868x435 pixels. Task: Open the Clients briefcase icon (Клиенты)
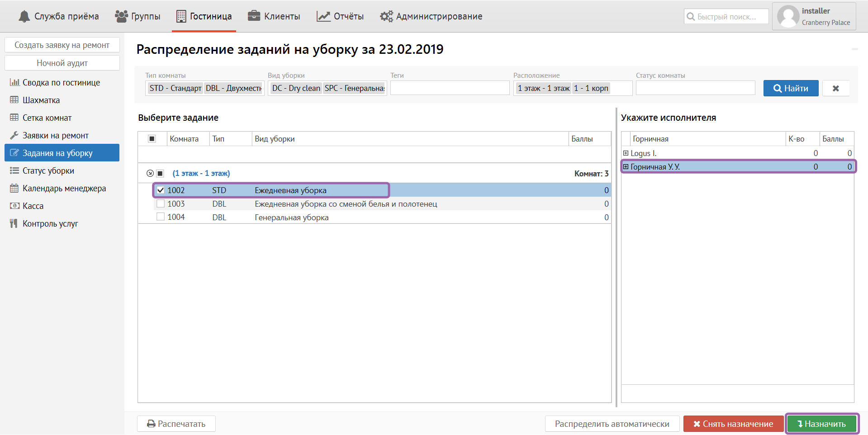click(x=254, y=16)
